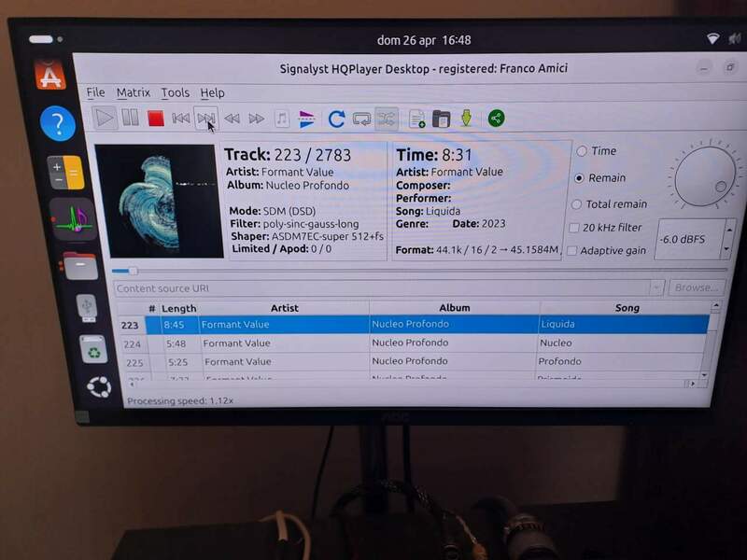Select the playlist row for song Profondo
The image size is (747, 560).
tap(413, 361)
